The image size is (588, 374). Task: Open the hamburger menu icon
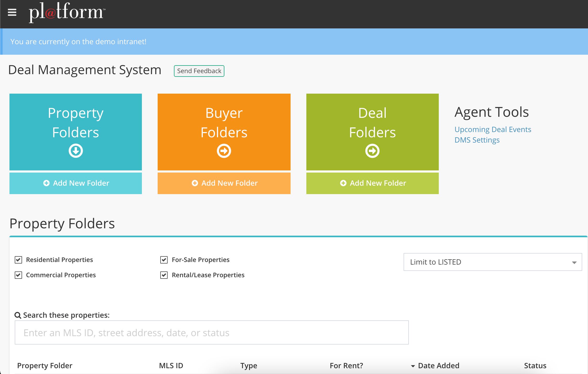click(x=12, y=12)
